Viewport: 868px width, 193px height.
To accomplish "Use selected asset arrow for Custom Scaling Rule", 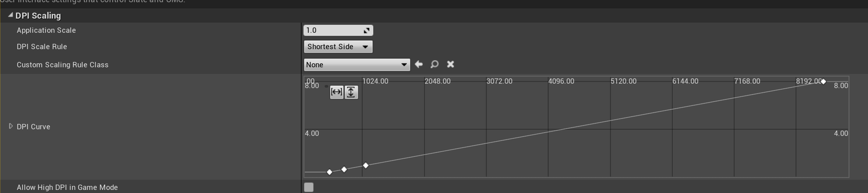I will [x=419, y=65].
